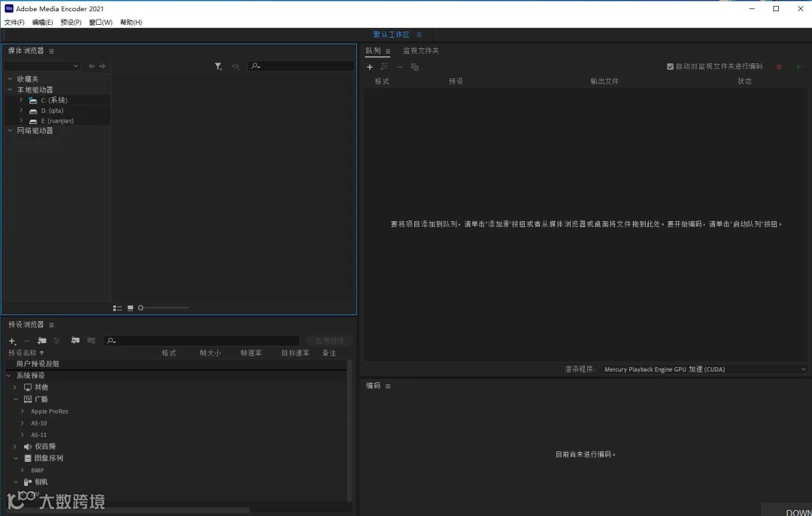This screenshot has height=516, width=812.
Task: Switch Media Browser to thumbnail view
Action: [x=131, y=308]
